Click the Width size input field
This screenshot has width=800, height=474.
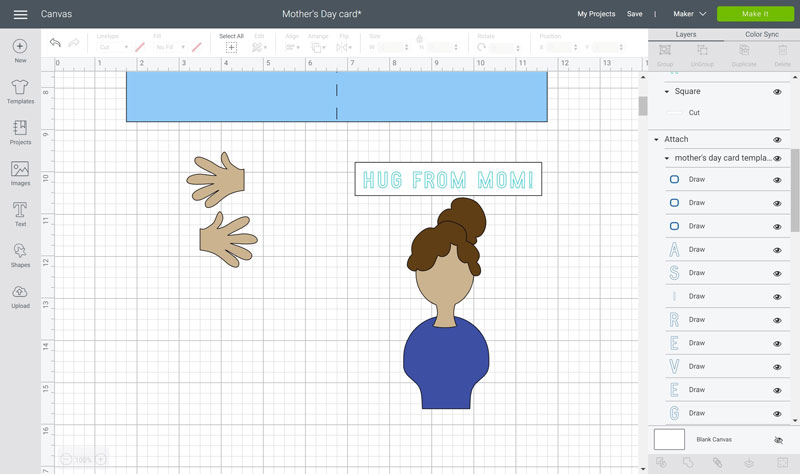pos(391,47)
